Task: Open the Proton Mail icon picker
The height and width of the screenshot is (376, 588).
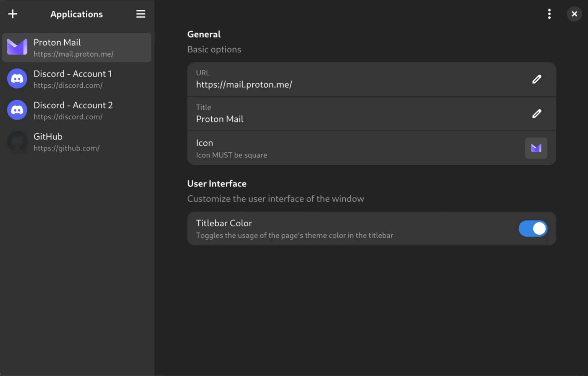Action: coord(536,148)
